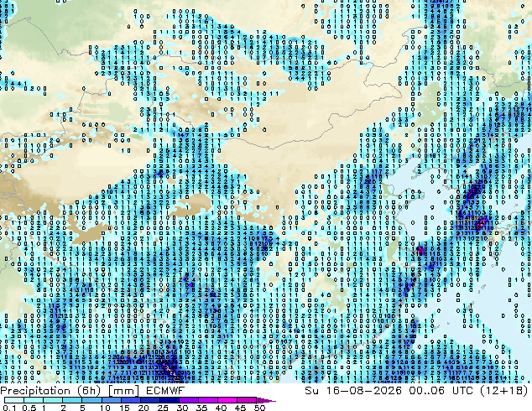Click the forecast offset '(12+18)'

(504, 391)
